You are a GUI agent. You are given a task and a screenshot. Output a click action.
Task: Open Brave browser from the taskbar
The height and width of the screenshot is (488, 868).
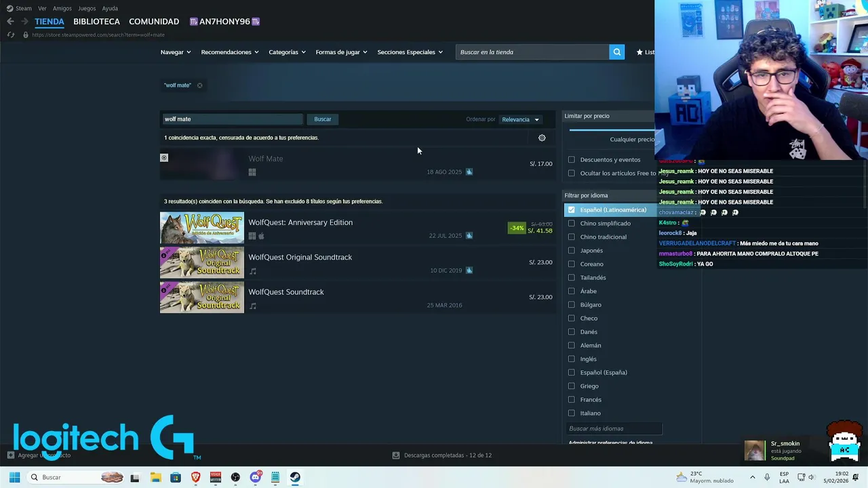point(196,477)
